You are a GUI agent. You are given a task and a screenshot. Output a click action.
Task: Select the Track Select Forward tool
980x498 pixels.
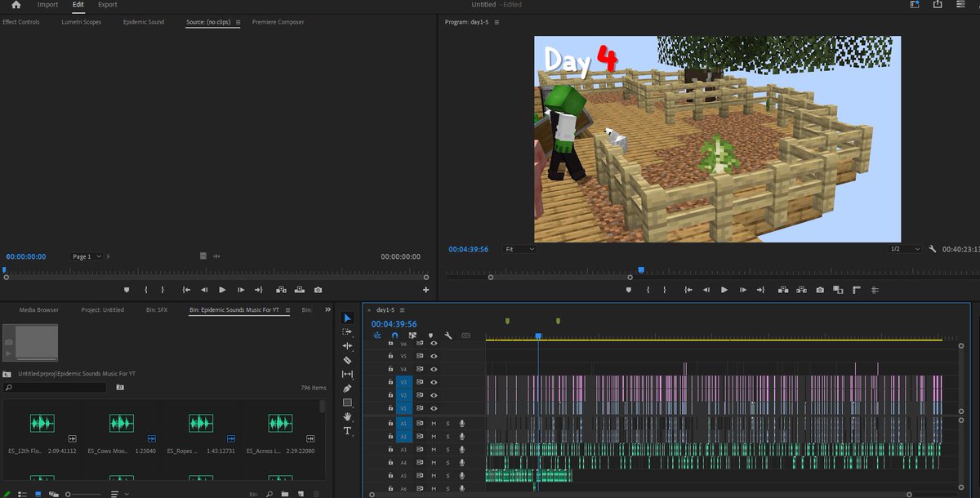point(347,332)
